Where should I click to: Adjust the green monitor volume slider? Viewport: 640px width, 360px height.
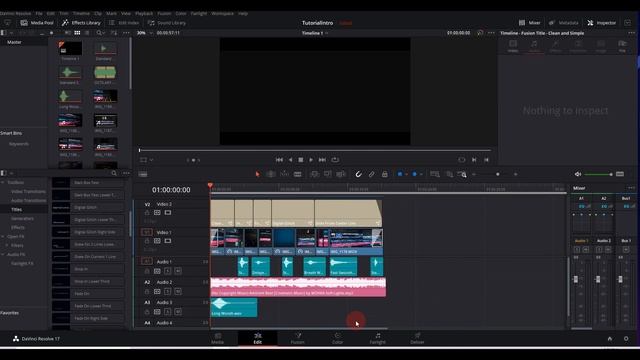point(598,174)
